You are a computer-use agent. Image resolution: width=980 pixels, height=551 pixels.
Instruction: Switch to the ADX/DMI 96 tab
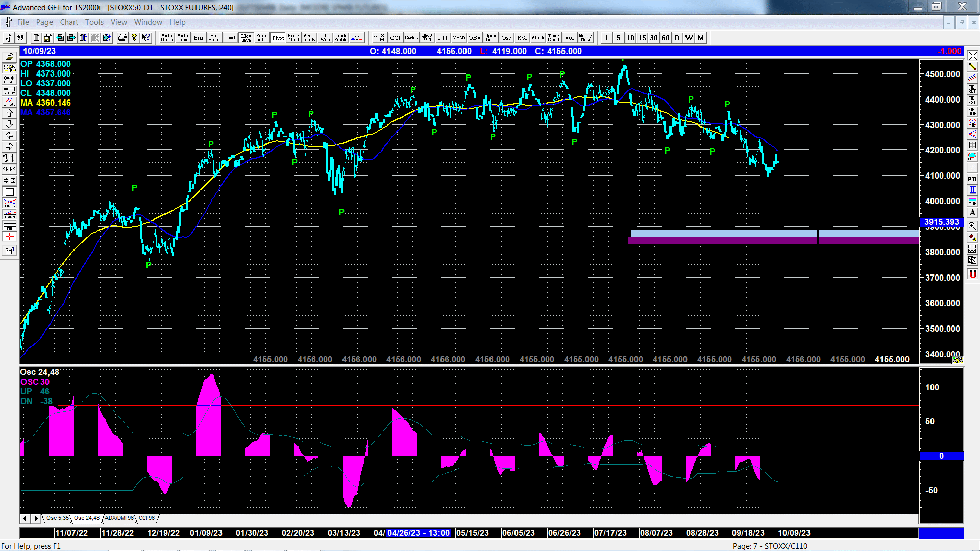point(119,518)
